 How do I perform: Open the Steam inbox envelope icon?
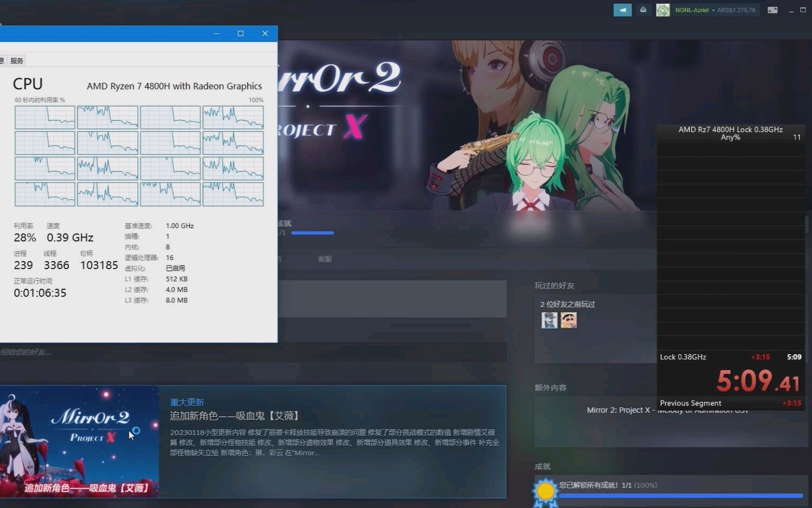[x=644, y=10]
